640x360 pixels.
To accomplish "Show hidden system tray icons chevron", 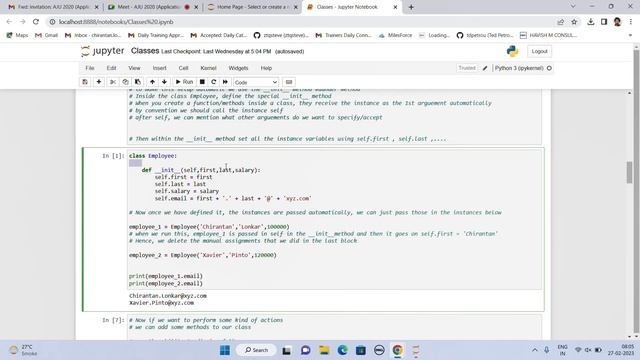I will [x=535, y=350].
